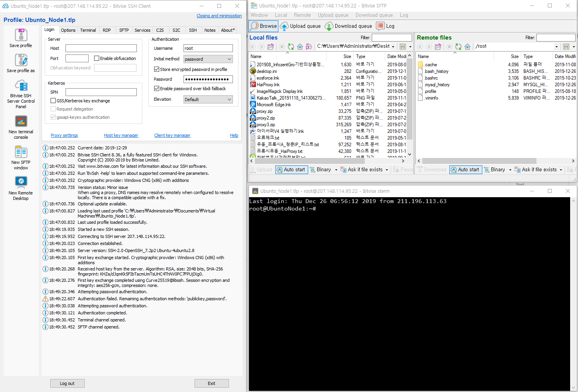The width and height of the screenshot is (578, 392).
Task: Open the Remote menu in SFTP window
Action: (x=302, y=15)
